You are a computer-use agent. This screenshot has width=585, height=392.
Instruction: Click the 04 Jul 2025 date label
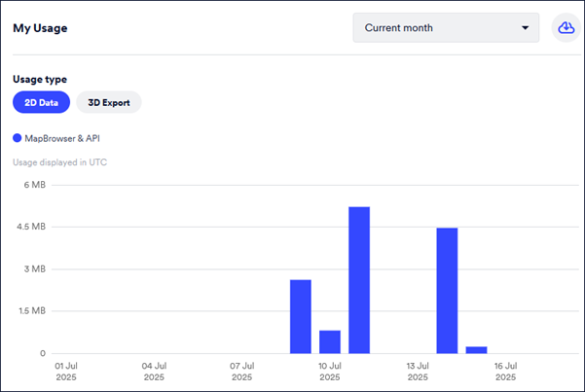point(154,372)
